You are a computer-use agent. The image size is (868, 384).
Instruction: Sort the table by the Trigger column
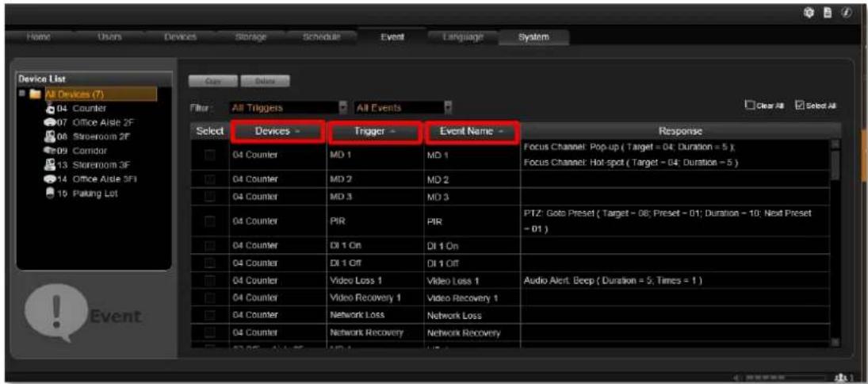click(375, 132)
